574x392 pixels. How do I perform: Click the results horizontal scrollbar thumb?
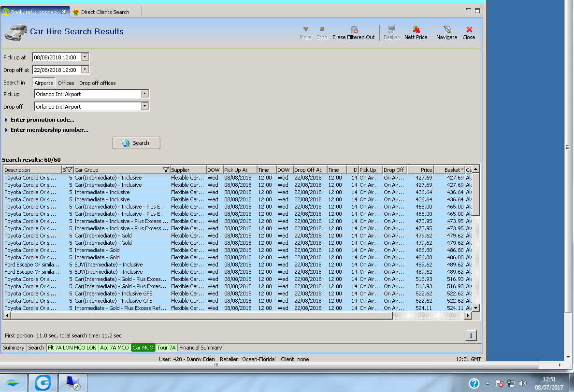click(x=201, y=316)
